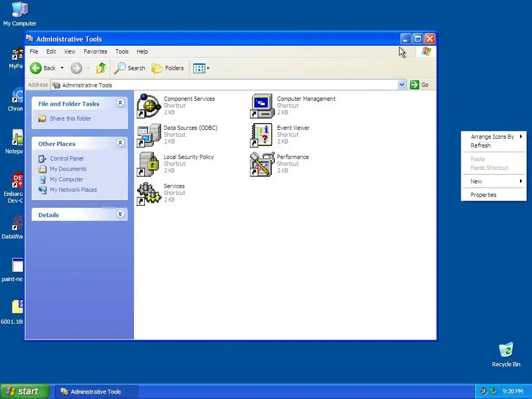Open the Search pane

(x=129, y=68)
